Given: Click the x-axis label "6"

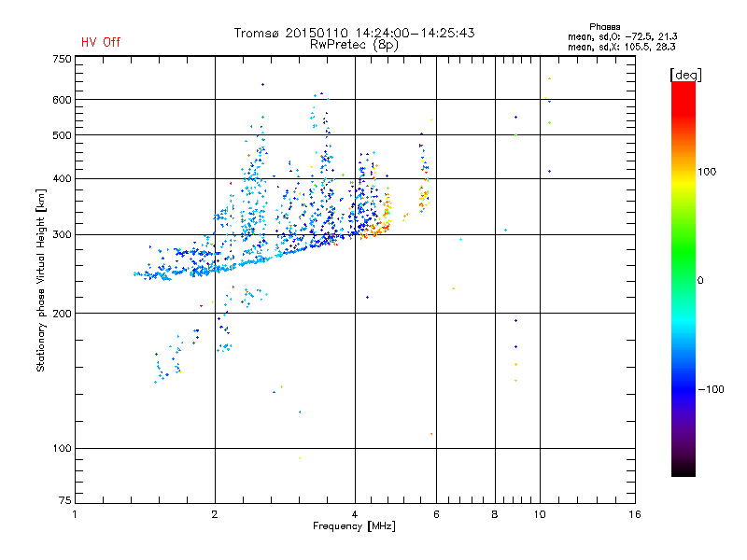Looking at the screenshot, I should (x=436, y=515).
